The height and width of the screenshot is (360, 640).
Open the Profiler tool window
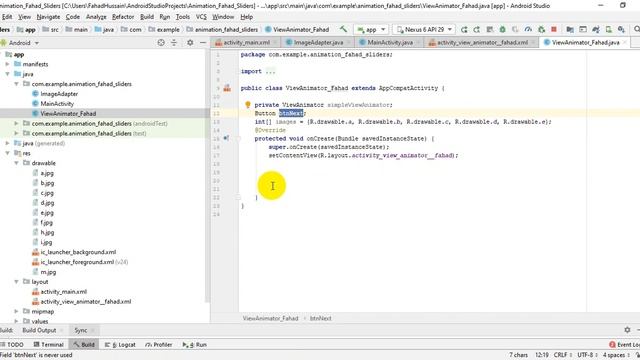[x=158, y=344]
